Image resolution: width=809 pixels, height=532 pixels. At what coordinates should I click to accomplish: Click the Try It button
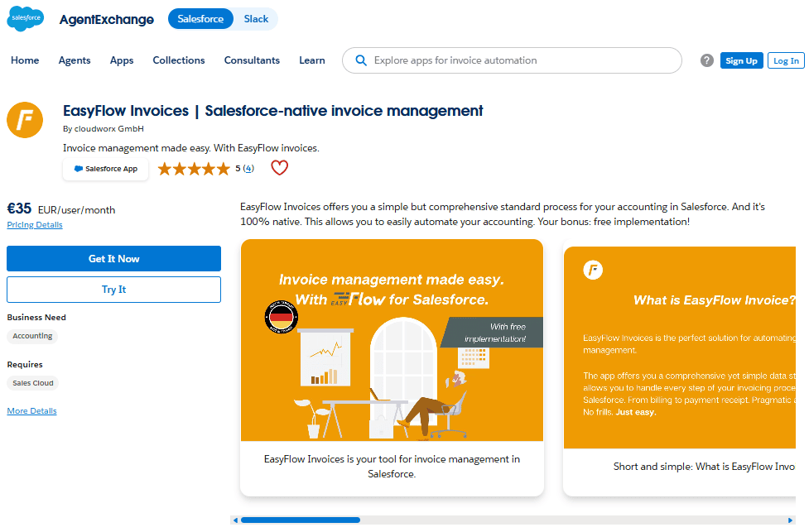(x=113, y=290)
